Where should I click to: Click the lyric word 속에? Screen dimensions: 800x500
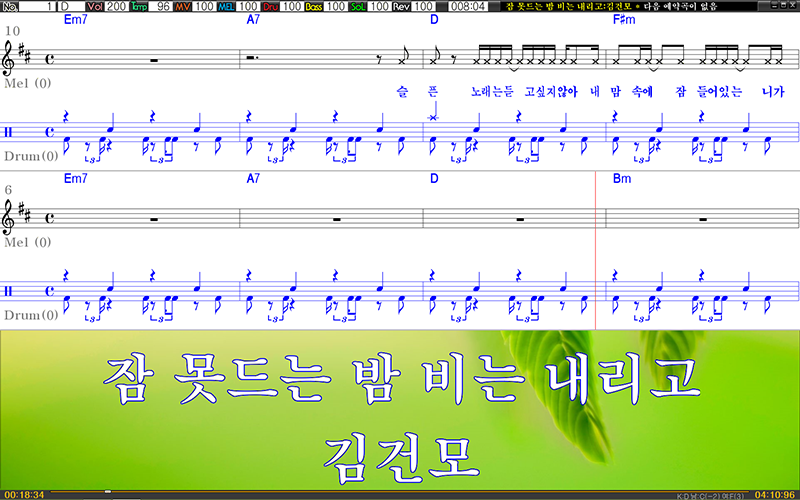642,92
